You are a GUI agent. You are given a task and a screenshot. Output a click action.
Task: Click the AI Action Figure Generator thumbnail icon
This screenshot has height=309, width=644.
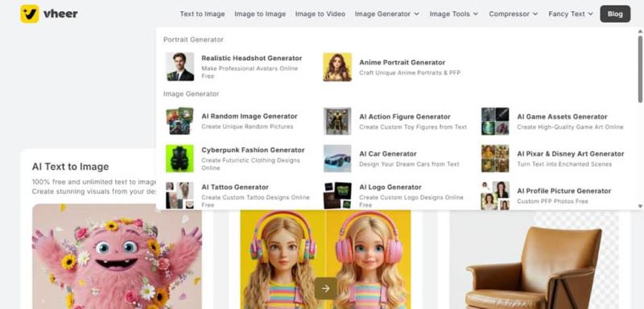(x=337, y=121)
